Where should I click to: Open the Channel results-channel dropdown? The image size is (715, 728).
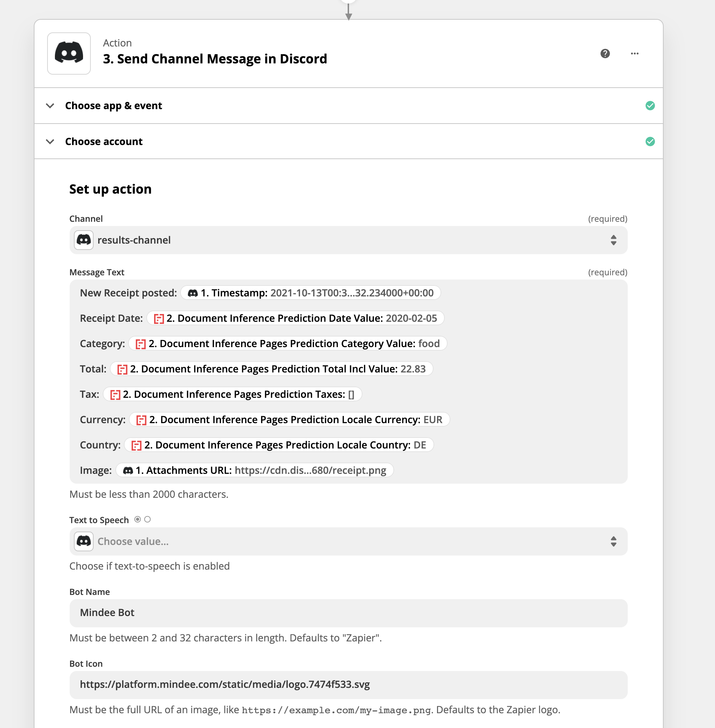click(348, 240)
